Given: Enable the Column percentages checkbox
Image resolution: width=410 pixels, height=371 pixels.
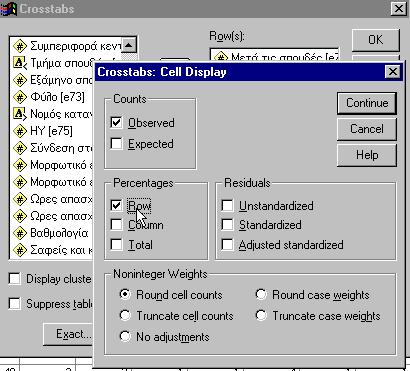Looking at the screenshot, I should pos(116,225).
